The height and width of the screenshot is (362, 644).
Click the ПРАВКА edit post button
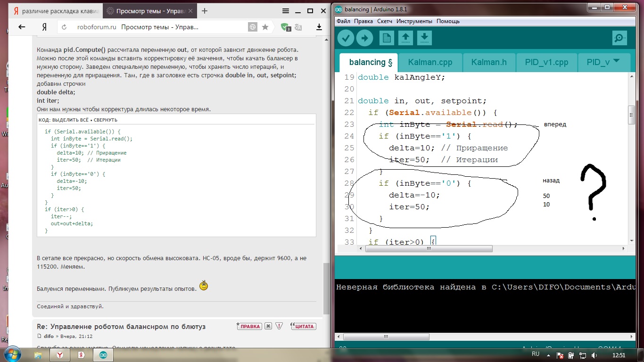tap(249, 326)
